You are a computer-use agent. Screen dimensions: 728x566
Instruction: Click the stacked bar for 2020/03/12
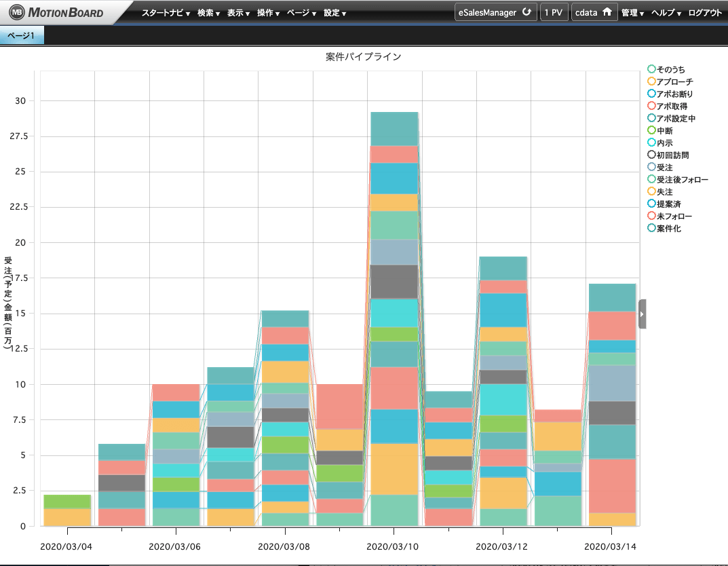pos(503,392)
